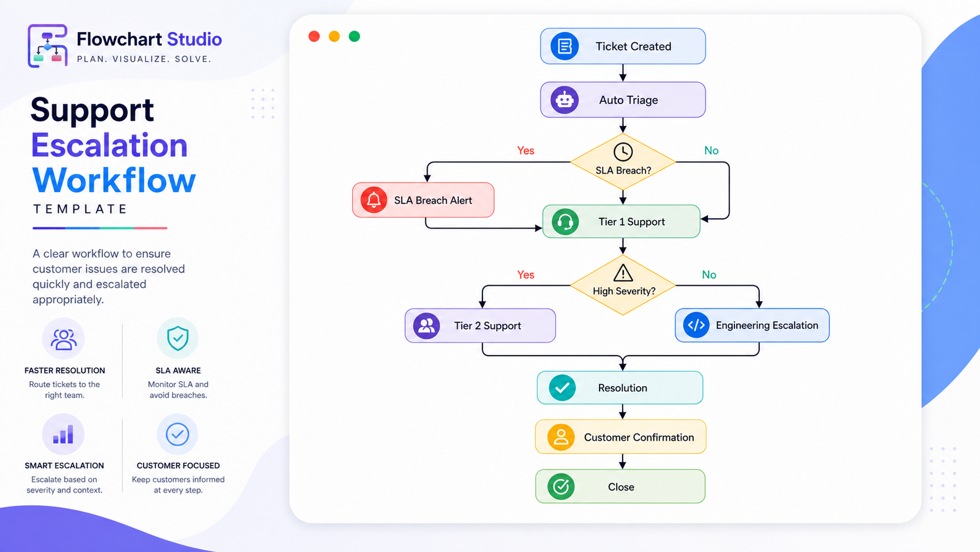Click the Escalation heading word
This screenshot has height=552, width=980.
click(110, 145)
